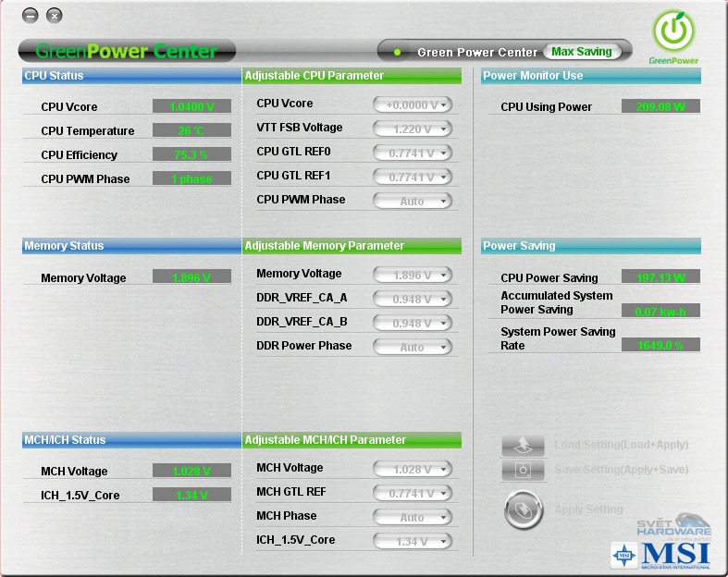Toggle the Max Saving mode
The image size is (728, 577).
(x=582, y=52)
